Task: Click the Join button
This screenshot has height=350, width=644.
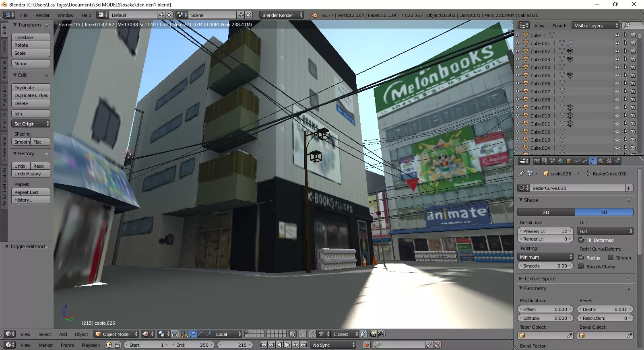Action: [31, 113]
